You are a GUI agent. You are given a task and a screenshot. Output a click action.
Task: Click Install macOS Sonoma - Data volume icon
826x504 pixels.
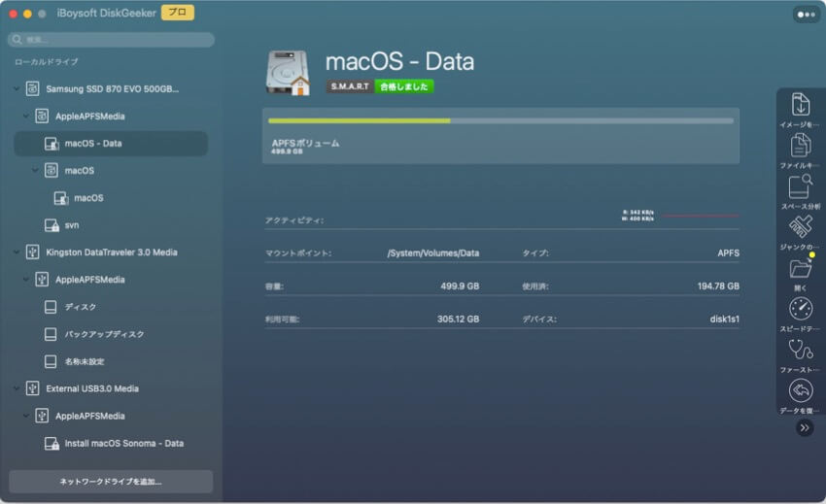52,444
